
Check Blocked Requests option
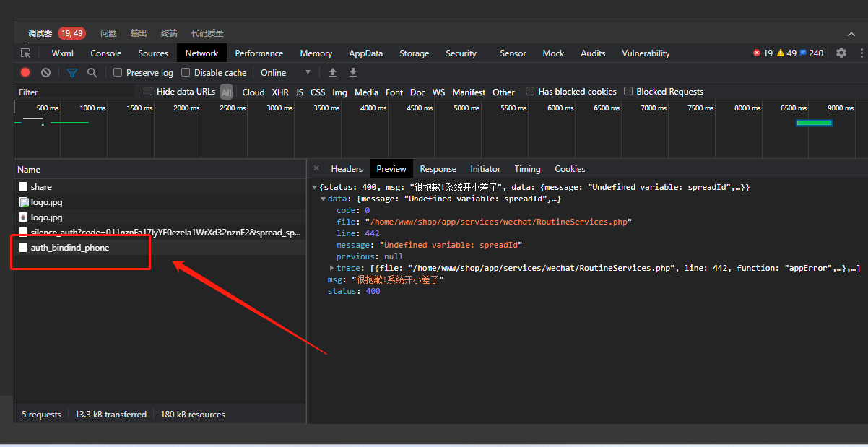tap(628, 91)
